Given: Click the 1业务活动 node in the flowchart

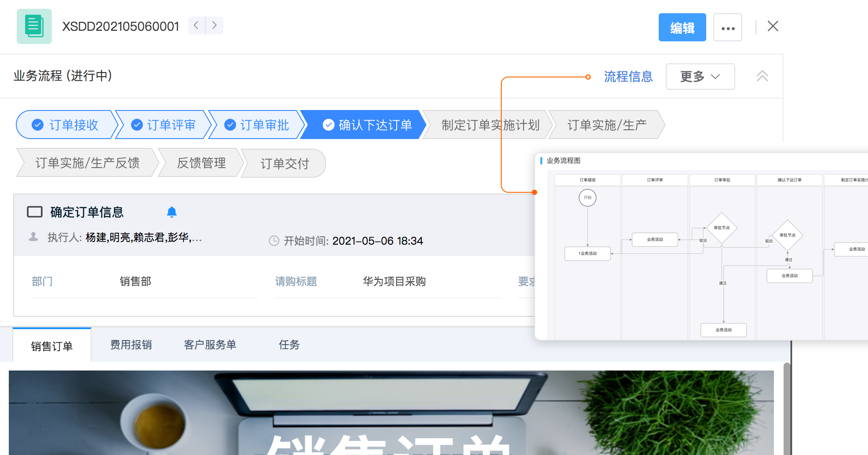Looking at the screenshot, I should 587,253.
